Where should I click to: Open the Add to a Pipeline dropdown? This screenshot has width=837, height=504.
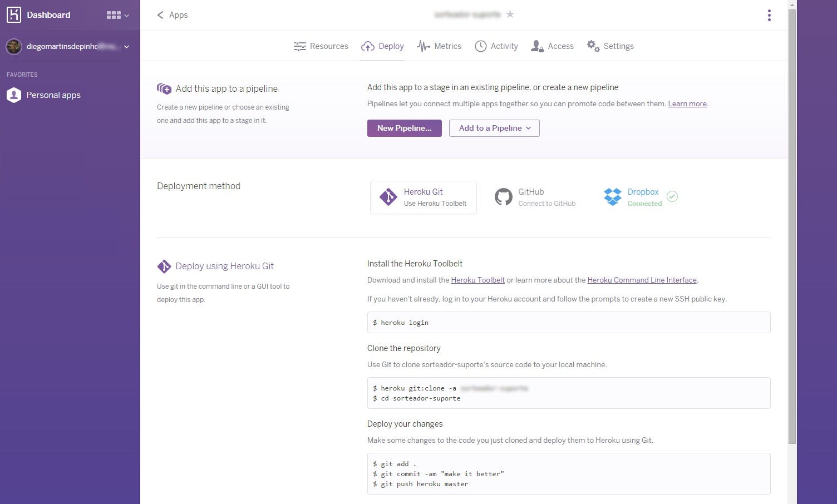point(494,128)
